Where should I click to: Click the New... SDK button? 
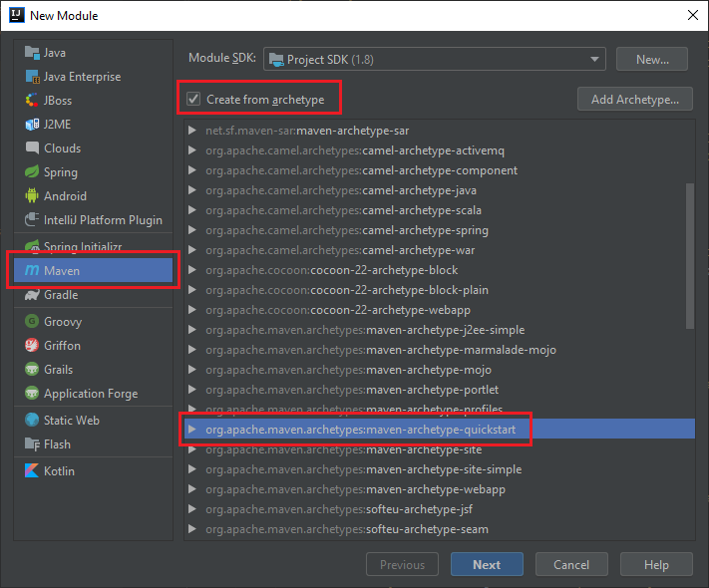pyautogui.click(x=652, y=59)
